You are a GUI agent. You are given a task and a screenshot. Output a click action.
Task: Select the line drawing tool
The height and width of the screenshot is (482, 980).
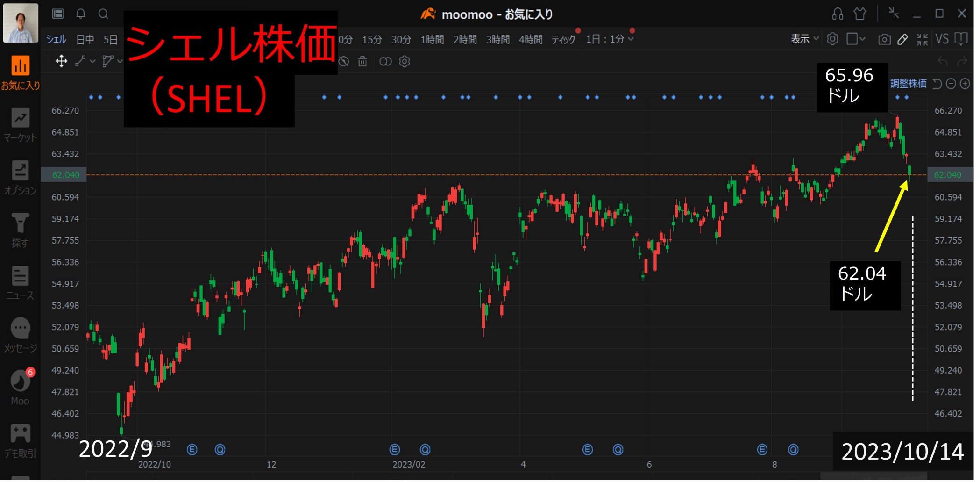click(x=80, y=61)
